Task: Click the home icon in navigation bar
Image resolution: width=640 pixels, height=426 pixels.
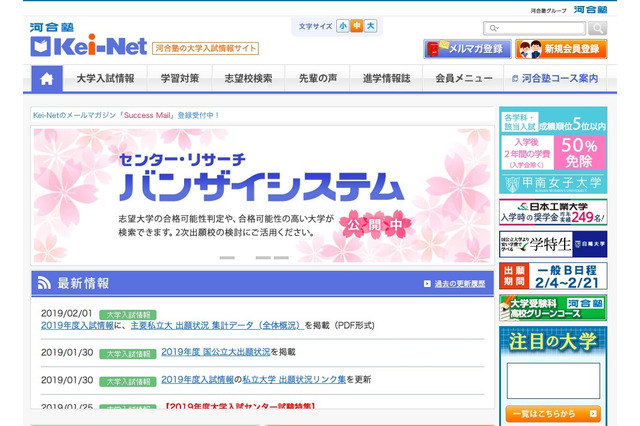Action: (47, 78)
